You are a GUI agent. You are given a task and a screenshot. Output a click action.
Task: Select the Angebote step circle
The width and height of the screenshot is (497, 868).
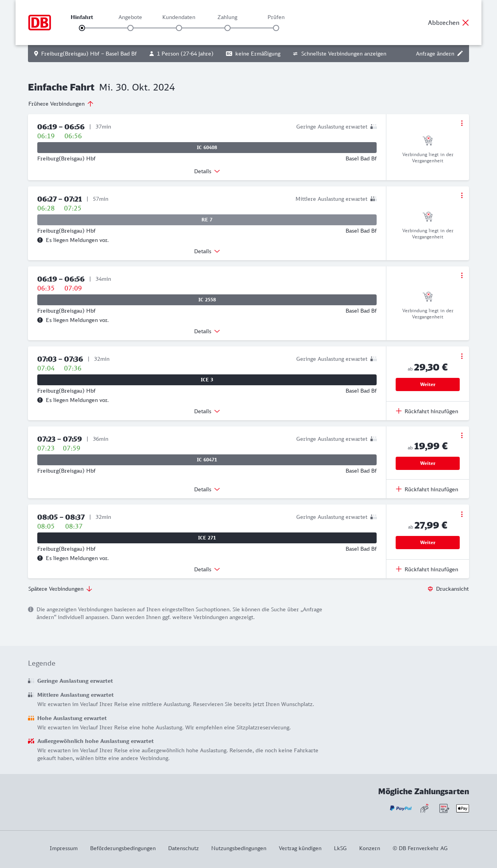130,28
